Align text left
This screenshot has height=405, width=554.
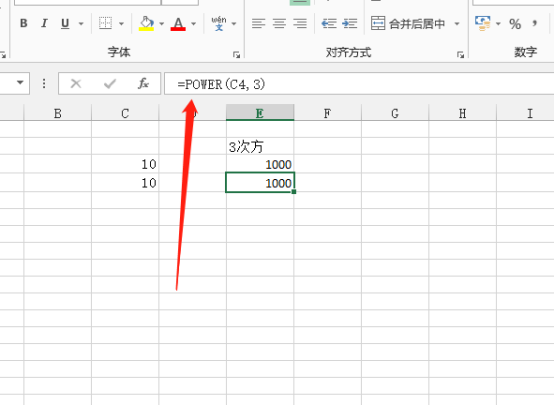click(x=258, y=23)
